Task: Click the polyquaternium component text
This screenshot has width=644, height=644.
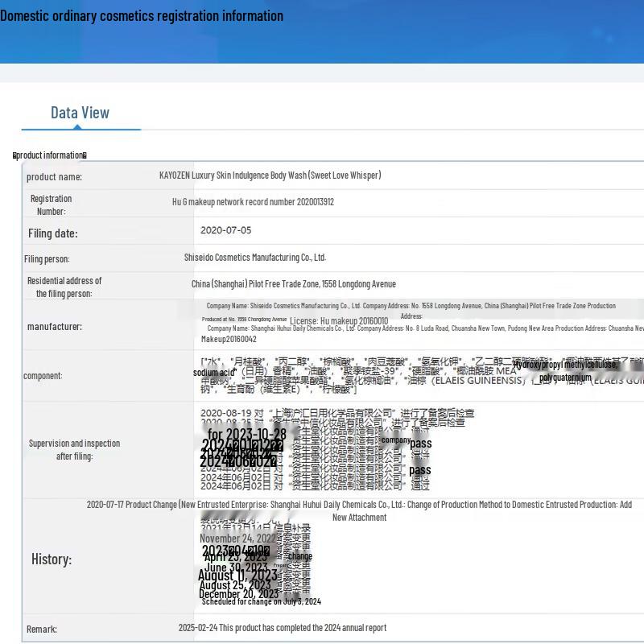Action: pos(565,378)
